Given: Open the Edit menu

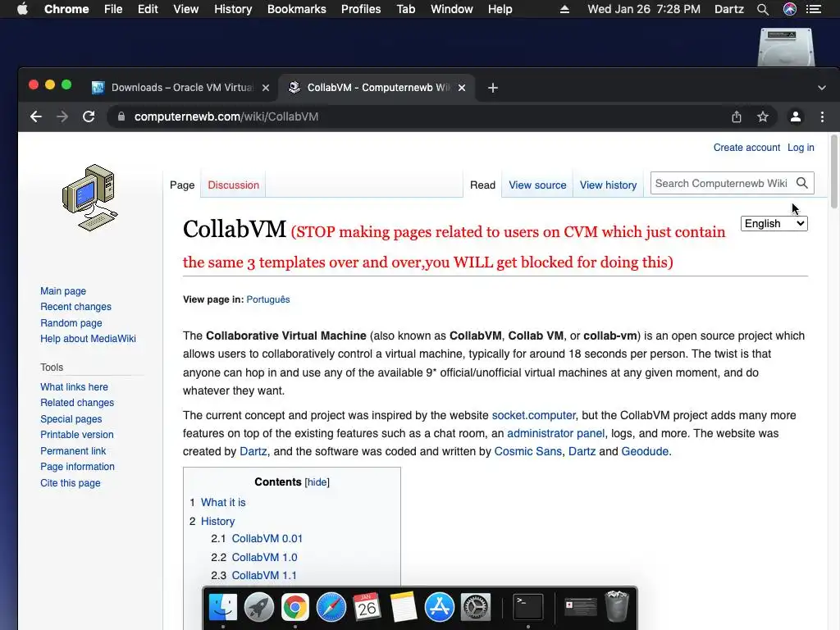Looking at the screenshot, I should 148,9.
